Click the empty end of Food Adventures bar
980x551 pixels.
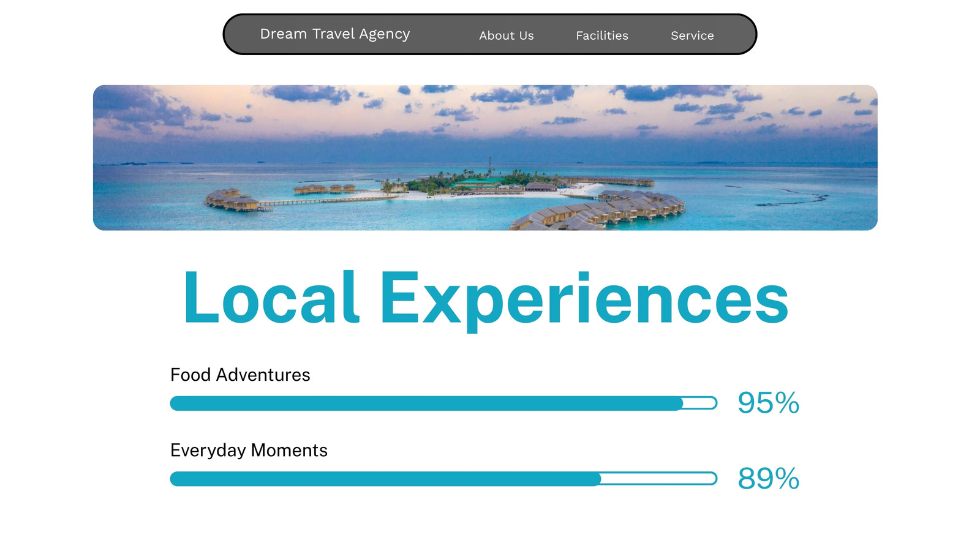point(700,403)
